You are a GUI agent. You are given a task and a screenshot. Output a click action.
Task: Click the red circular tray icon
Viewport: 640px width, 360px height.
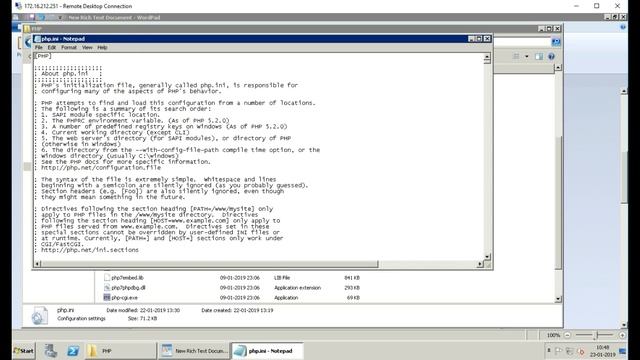581,351
